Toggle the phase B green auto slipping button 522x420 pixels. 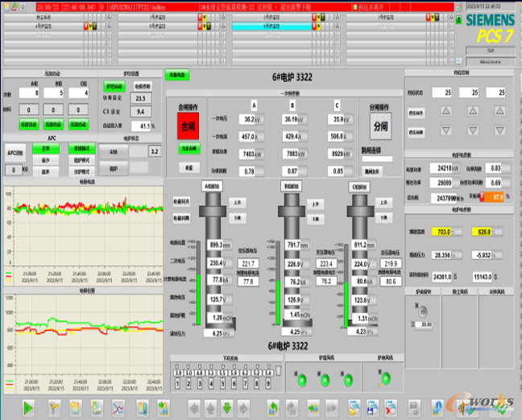coord(53,125)
